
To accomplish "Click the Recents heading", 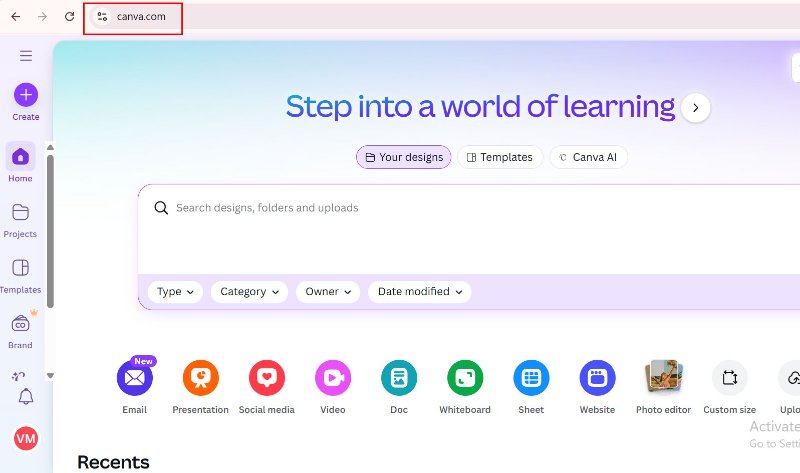I will click(x=113, y=462).
